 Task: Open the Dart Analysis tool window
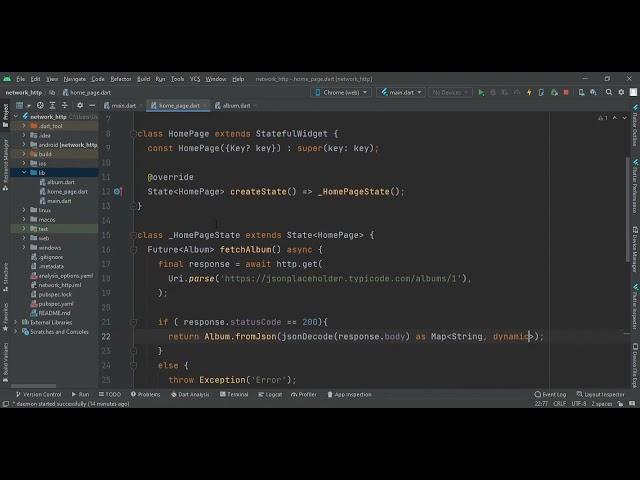tap(190, 395)
